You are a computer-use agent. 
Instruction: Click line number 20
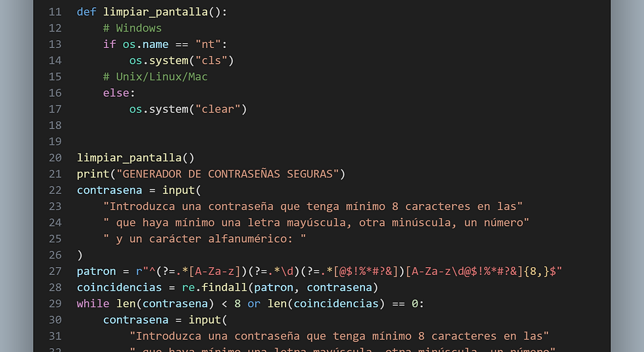pyautogui.click(x=55, y=158)
